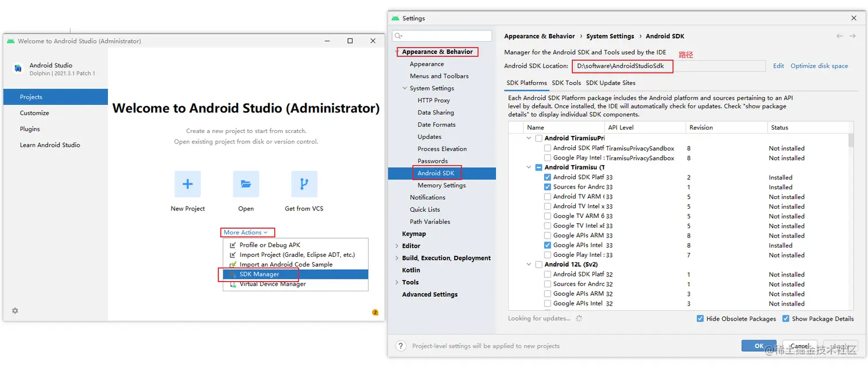Click the yellow notifications badge

point(375,313)
